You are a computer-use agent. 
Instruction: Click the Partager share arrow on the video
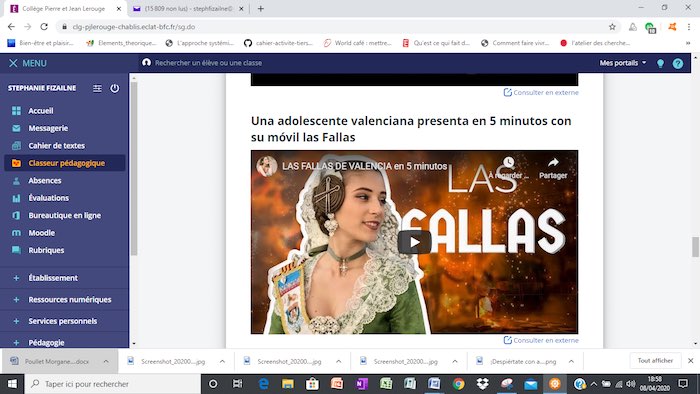point(553,168)
